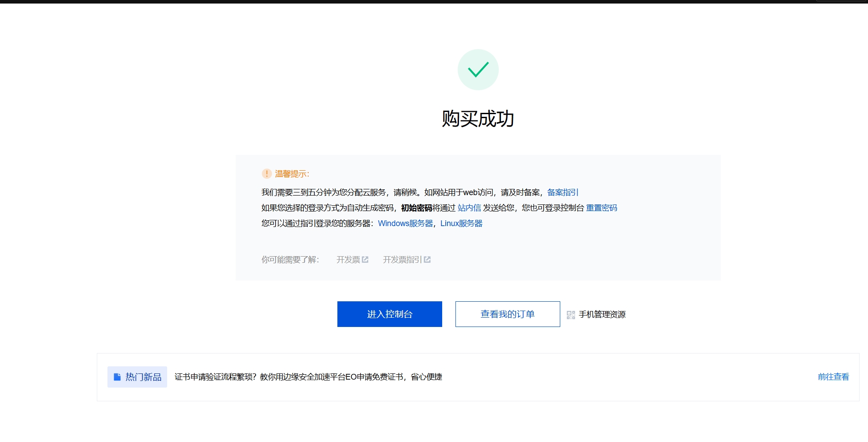Screen dimensions: 868x442
Task: Click the green success checkmark icon
Action: (x=478, y=69)
